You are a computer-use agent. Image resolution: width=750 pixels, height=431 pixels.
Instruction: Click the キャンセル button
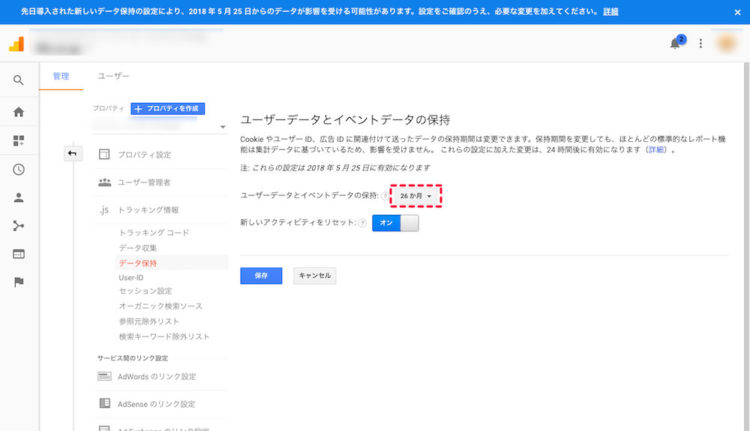(315, 276)
